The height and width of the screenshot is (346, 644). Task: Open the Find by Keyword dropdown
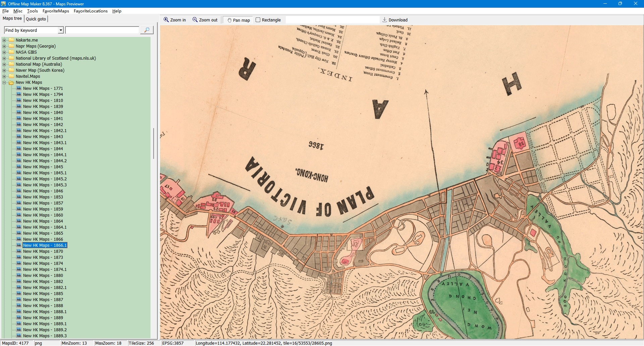tap(61, 30)
